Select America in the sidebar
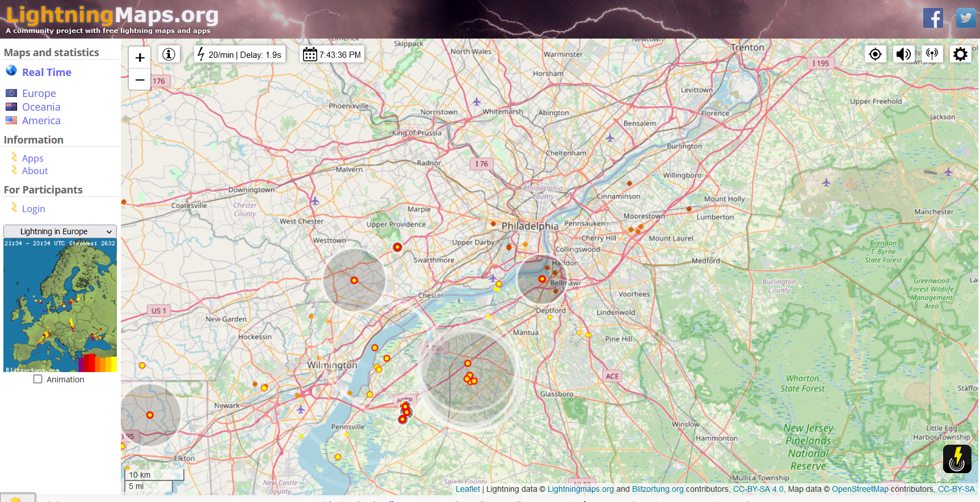 coord(41,120)
